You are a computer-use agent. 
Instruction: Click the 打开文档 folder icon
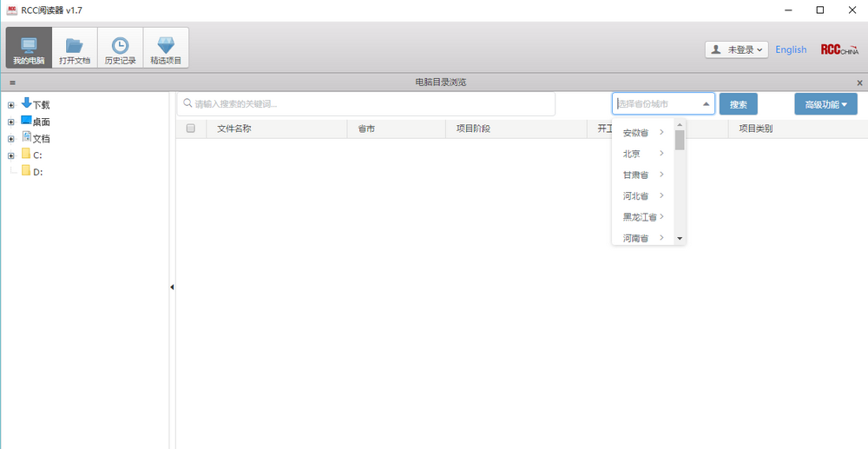(x=75, y=48)
